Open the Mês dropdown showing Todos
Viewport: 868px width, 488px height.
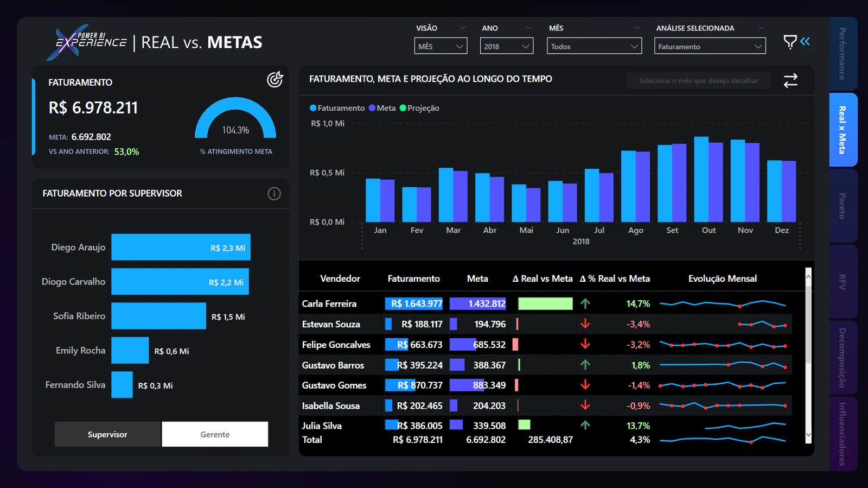pyautogui.click(x=594, y=46)
